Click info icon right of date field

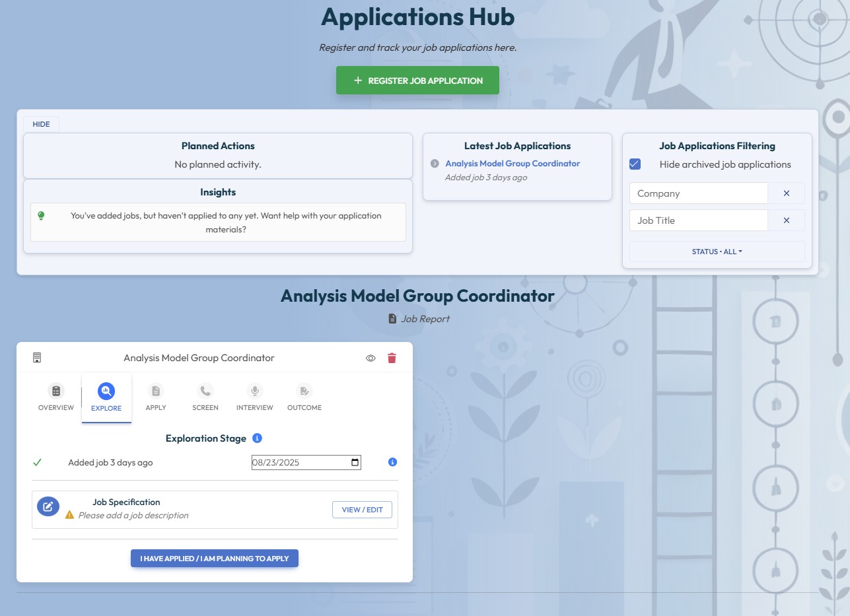pos(392,462)
